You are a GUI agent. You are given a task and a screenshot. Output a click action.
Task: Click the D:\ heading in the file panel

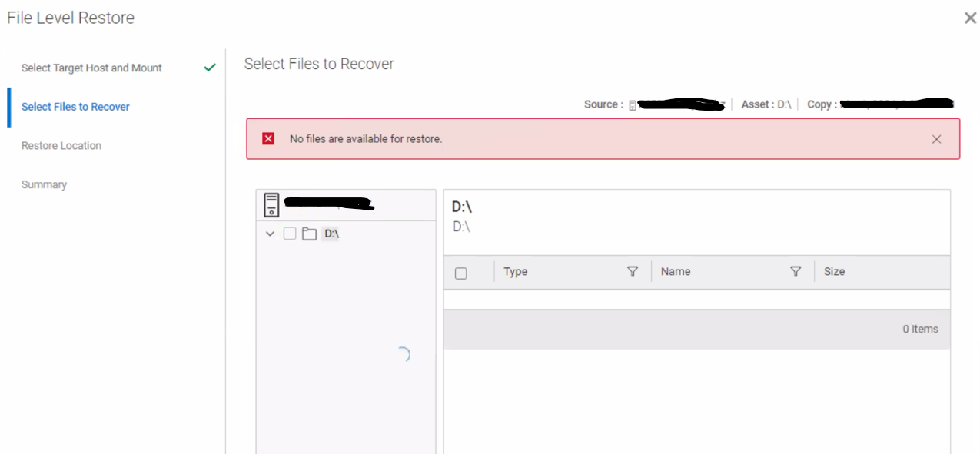click(x=463, y=206)
